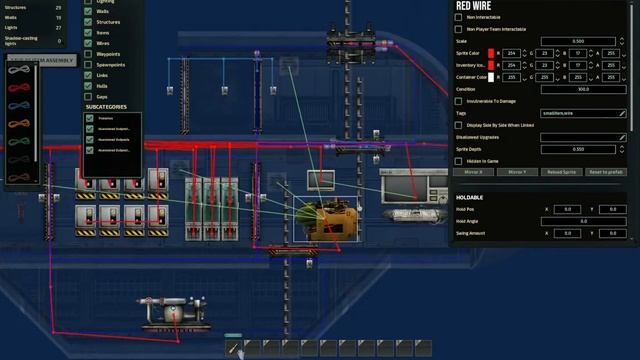Click the wire palette scrollbar
The image size is (640, 360).
click(36, 112)
